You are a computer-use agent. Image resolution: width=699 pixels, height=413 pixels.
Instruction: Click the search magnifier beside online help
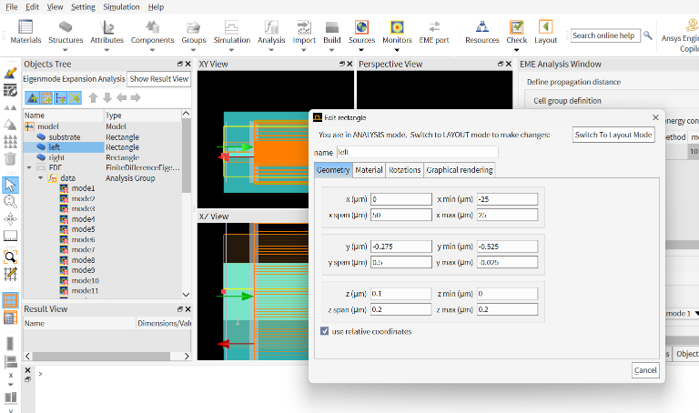(x=648, y=35)
